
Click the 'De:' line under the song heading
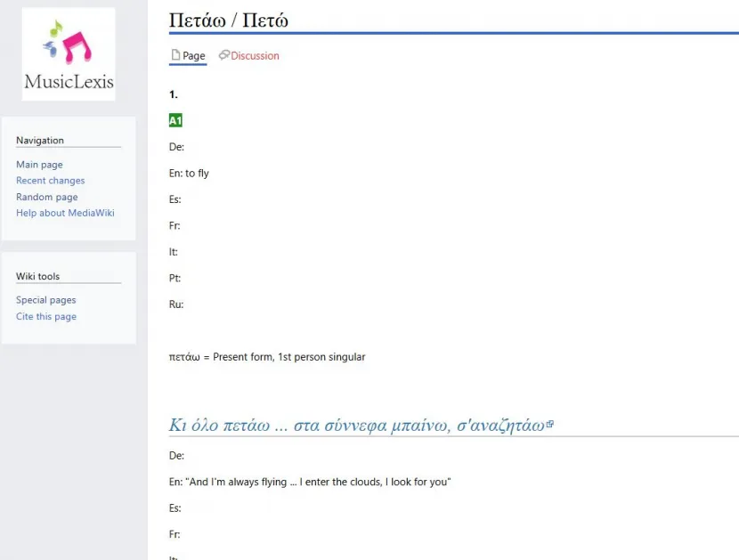[177, 456]
